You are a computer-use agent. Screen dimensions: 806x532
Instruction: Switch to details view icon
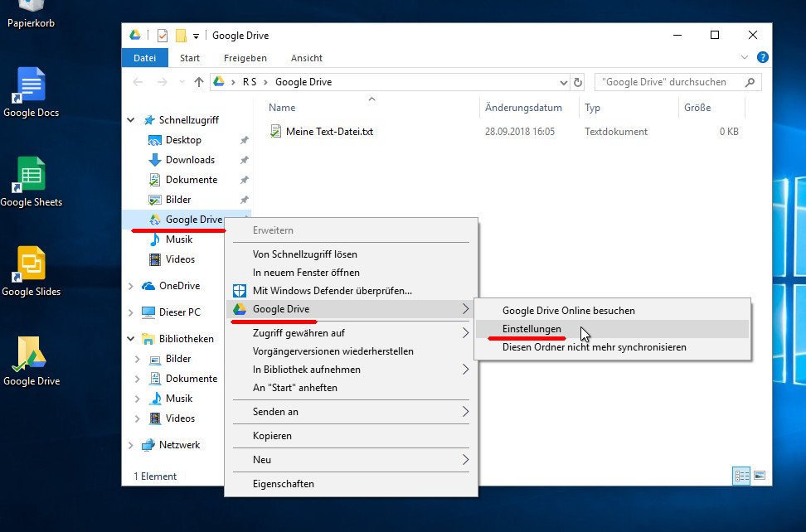(741, 476)
